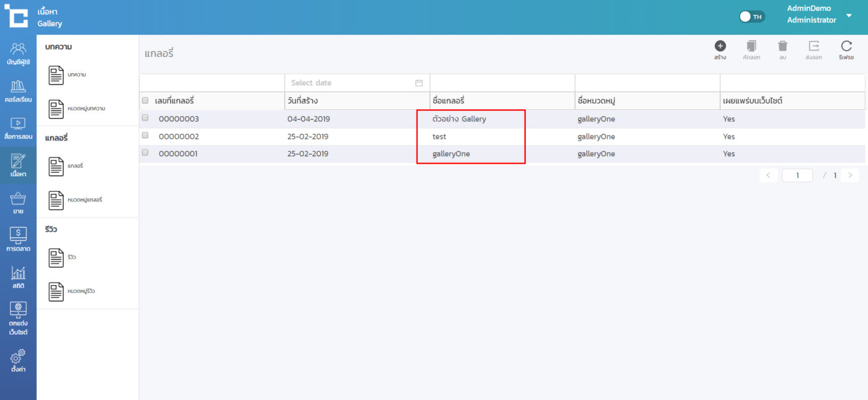Click the trash delete (ลบ) icon
The image size is (868, 400).
pos(782,47)
